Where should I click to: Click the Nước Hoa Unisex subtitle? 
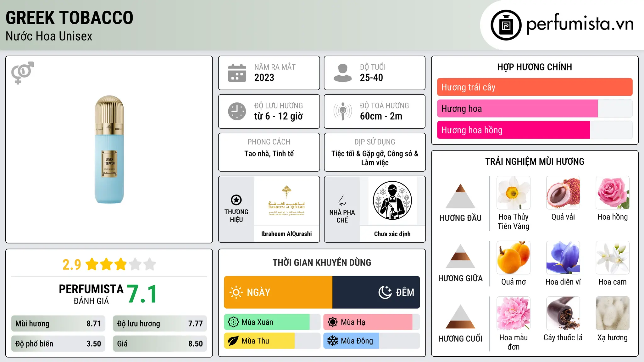[49, 36]
